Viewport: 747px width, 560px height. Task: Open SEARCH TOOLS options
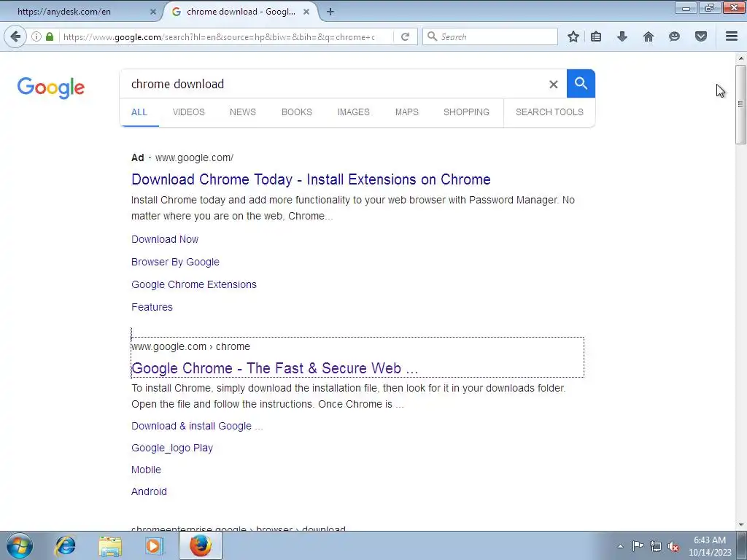click(x=549, y=112)
